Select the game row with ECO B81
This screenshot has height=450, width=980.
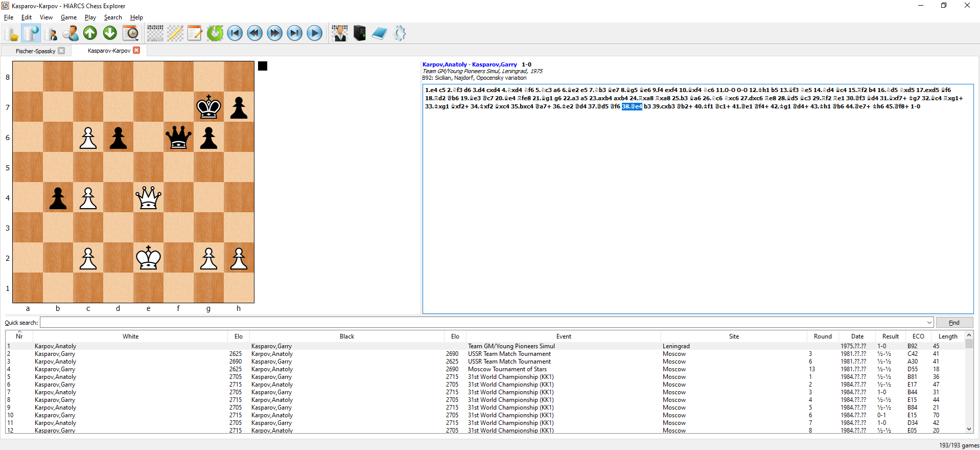point(485,377)
